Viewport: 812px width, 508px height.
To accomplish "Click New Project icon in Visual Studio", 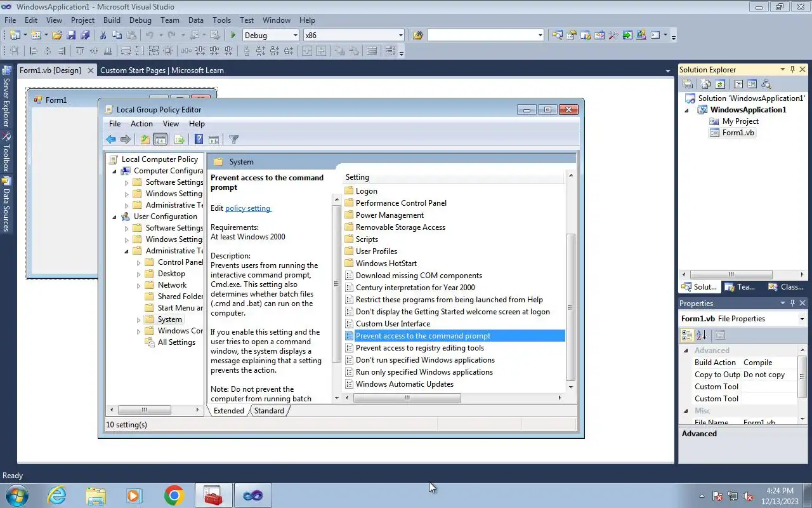I will 15,36.
